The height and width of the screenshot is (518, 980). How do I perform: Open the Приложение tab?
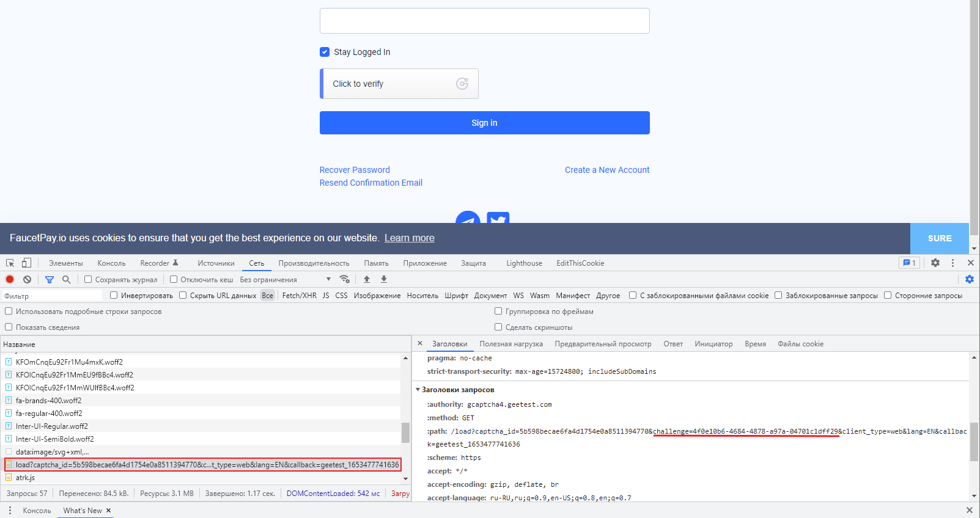(425, 263)
